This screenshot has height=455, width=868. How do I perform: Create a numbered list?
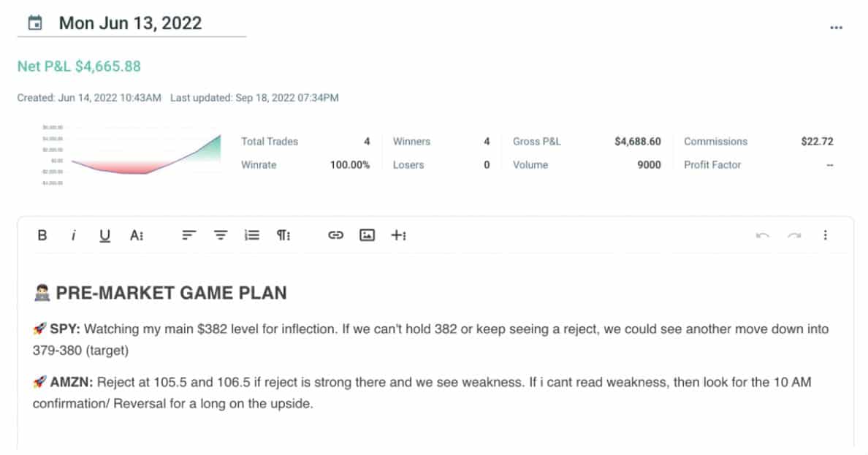(251, 235)
